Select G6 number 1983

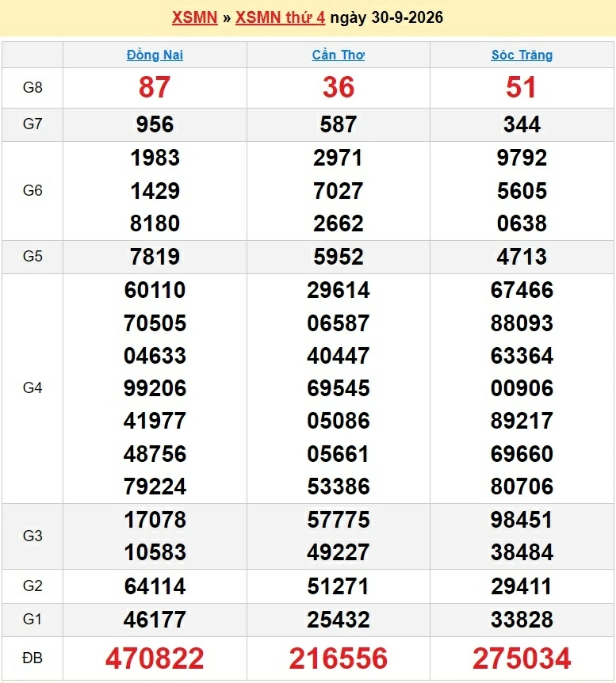point(155,158)
